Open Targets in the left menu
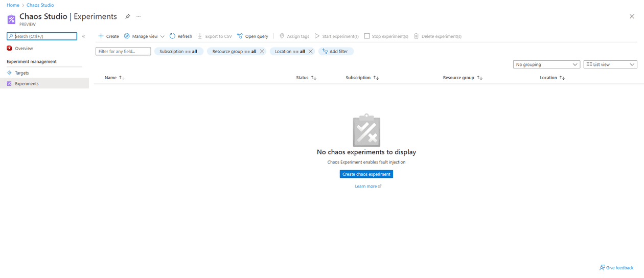This screenshot has width=644, height=278. click(22, 73)
